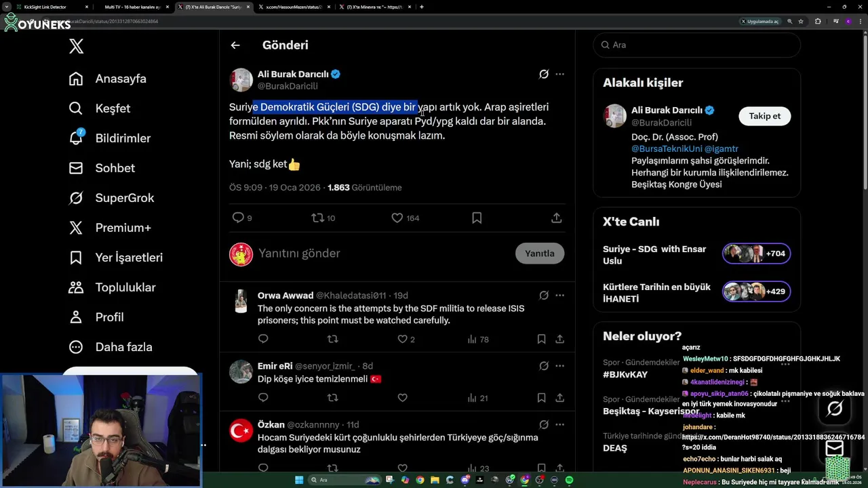Viewport: 868px width, 488px height.
Task: Reply to Orwa Awwad's comment
Action: [263, 339]
